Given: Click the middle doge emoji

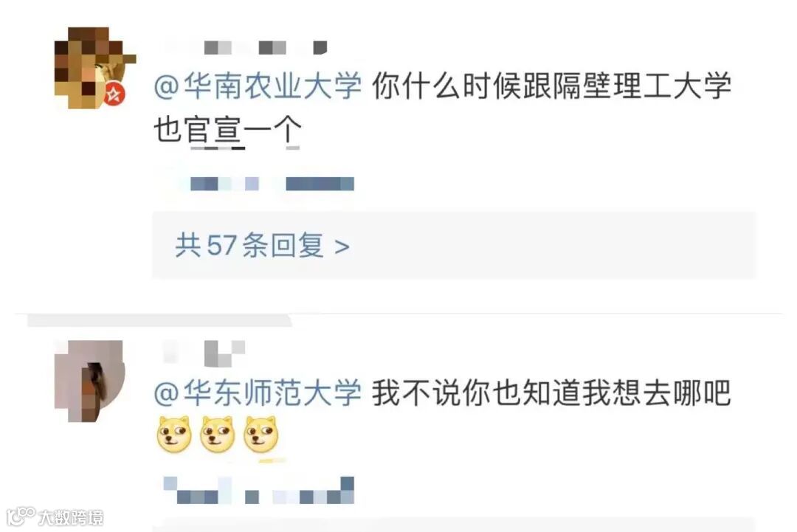Looking at the screenshot, I should 218,435.
